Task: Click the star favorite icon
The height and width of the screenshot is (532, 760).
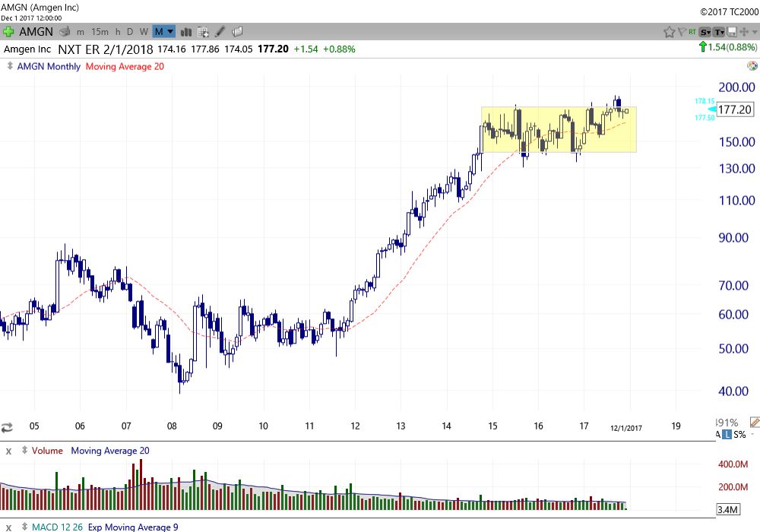Action: [669, 31]
